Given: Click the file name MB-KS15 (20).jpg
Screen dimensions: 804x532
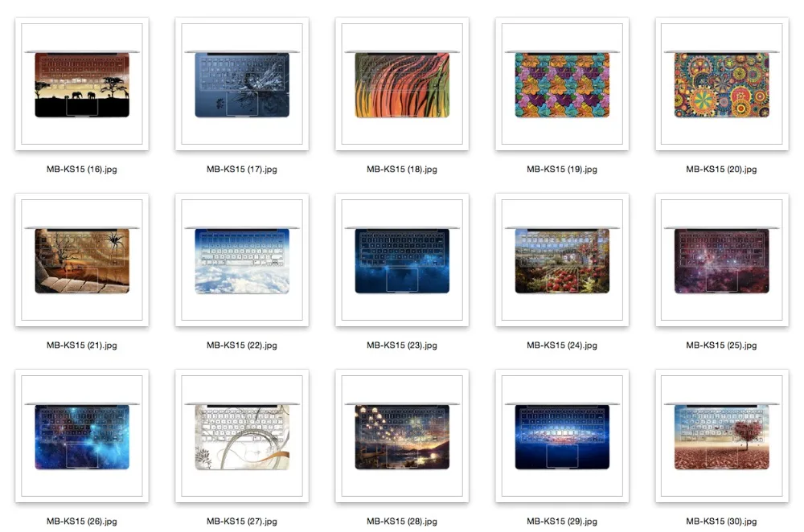Looking at the screenshot, I should [x=721, y=169].
